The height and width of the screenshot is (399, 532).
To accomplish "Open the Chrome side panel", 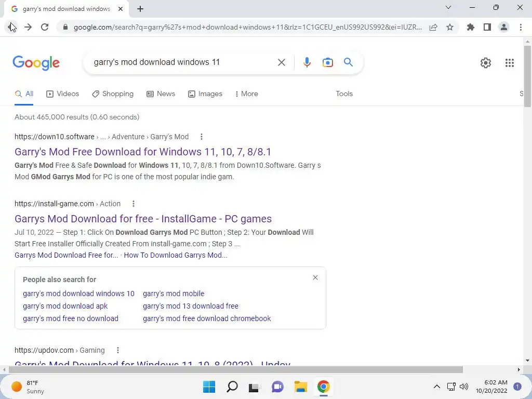I will click(487, 27).
